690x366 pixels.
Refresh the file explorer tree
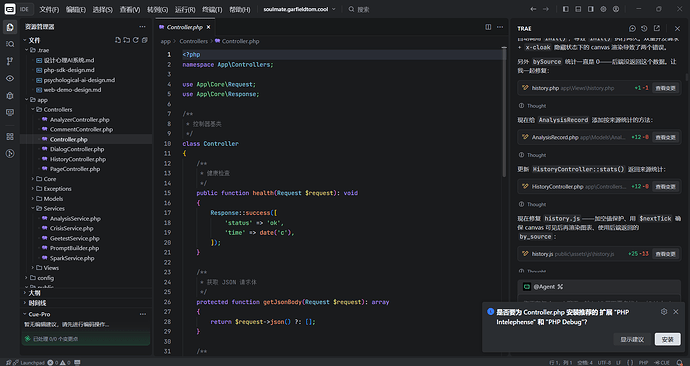coord(136,40)
